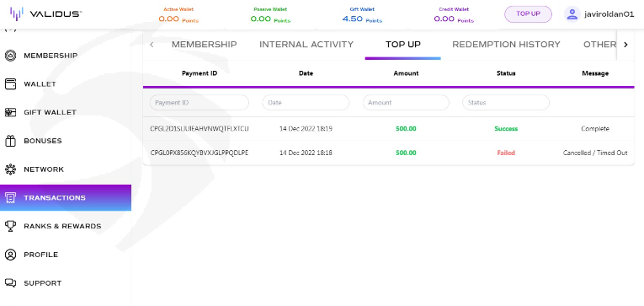The width and height of the screenshot is (644, 306).
Task: Open the Redemption History tab
Action: pyautogui.click(x=506, y=45)
